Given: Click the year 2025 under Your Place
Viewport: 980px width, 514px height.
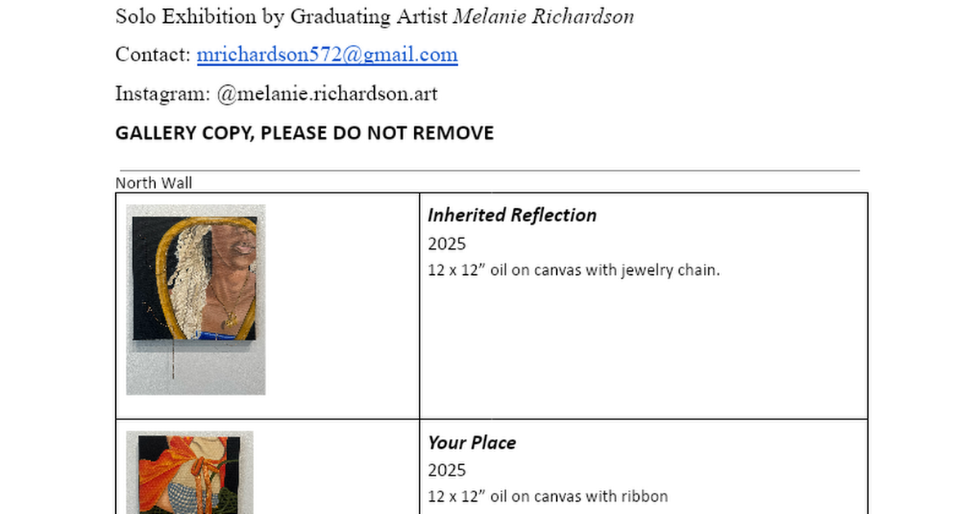Looking at the screenshot, I should [447, 470].
